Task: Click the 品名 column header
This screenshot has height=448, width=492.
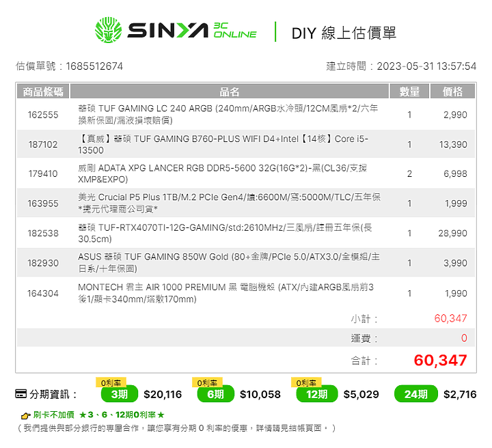Action: coord(230,92)
